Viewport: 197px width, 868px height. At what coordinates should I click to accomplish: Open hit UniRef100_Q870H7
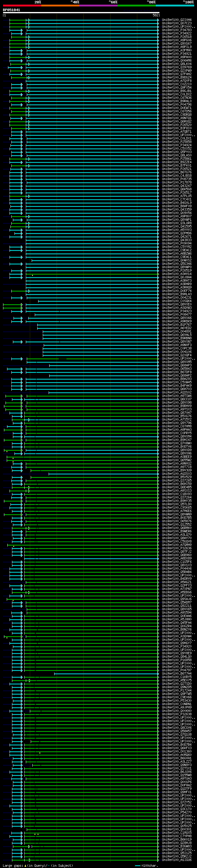click(177, 412)
